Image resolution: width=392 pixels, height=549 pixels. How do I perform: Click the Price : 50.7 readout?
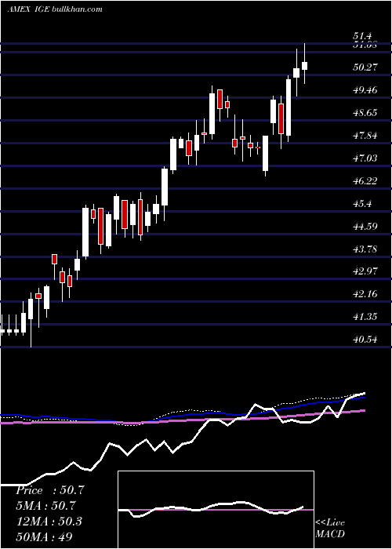(49, 490)
